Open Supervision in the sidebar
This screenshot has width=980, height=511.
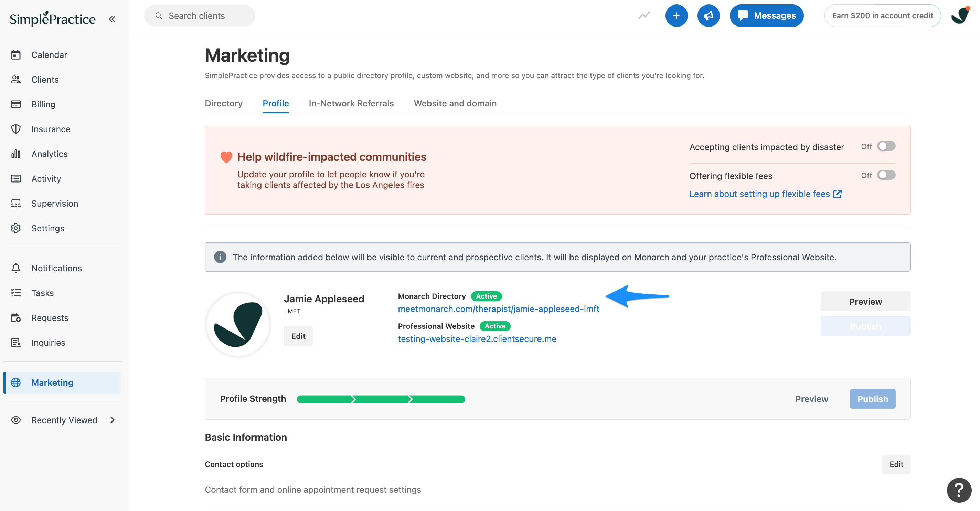54,204
